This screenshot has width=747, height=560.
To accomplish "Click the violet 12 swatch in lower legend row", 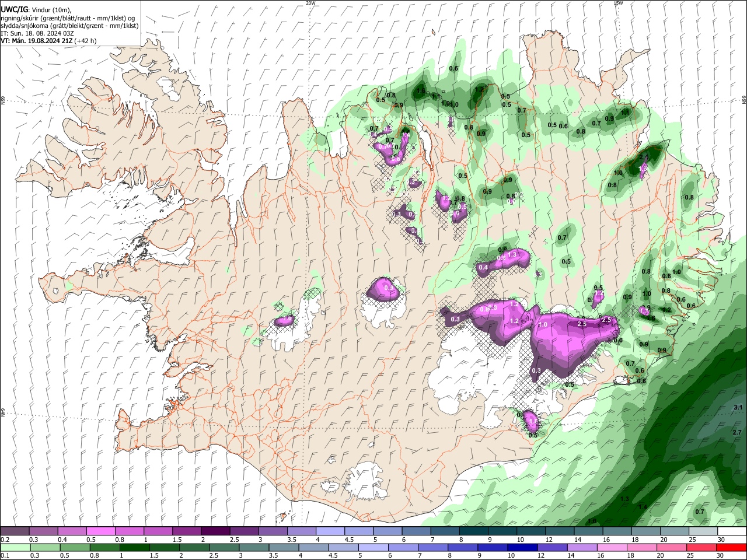I will pyautogui.click(x=551, y=547).
